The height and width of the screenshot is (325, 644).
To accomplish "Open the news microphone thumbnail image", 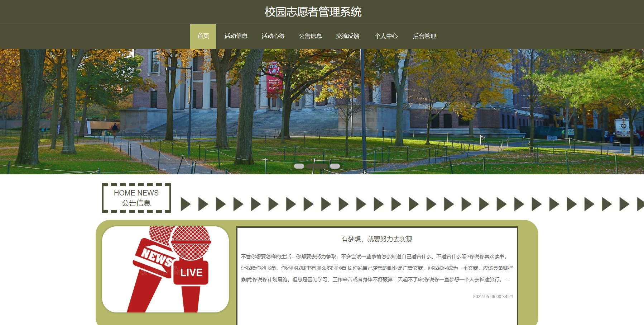I will coord(165,269).
